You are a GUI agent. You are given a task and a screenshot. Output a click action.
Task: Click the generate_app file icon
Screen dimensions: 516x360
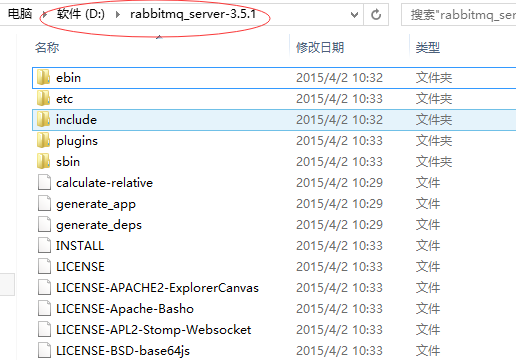[x=44, y=203]
